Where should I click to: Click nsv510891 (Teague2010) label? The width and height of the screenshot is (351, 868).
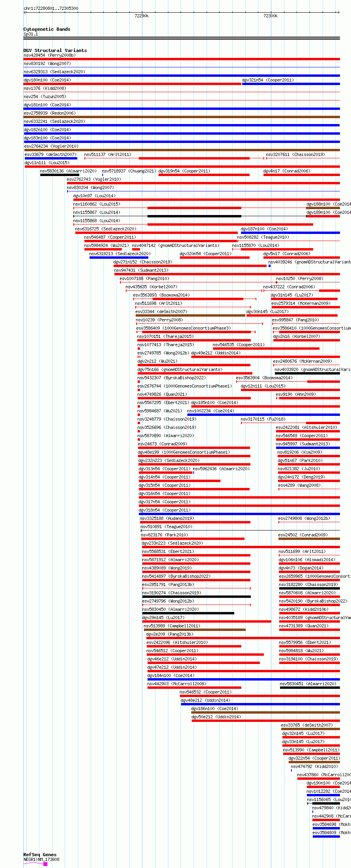pos(166,527)
